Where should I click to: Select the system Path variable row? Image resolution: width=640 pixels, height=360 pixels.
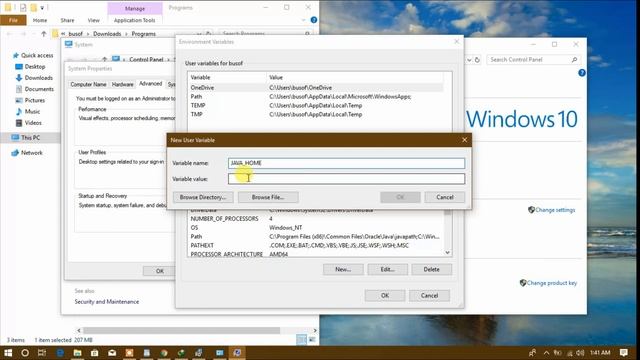click(x=316, y=237)
